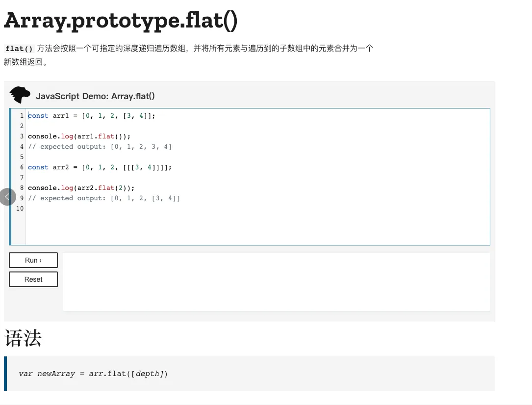Click the inline flat() code in description
Screen dimensions: 532x405
[19, 49]
